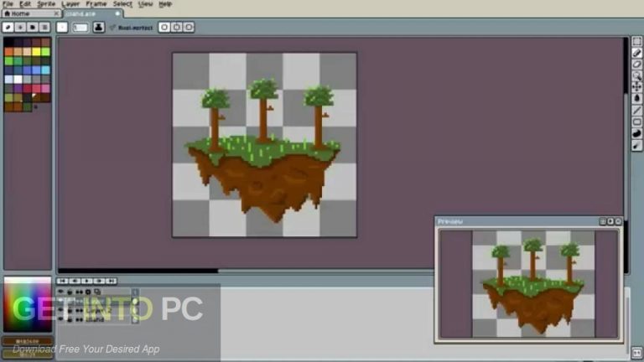644x362 pixels.
Task: Click left button of three-button group beside Pixel-perfect
Action: pos(164,28)
